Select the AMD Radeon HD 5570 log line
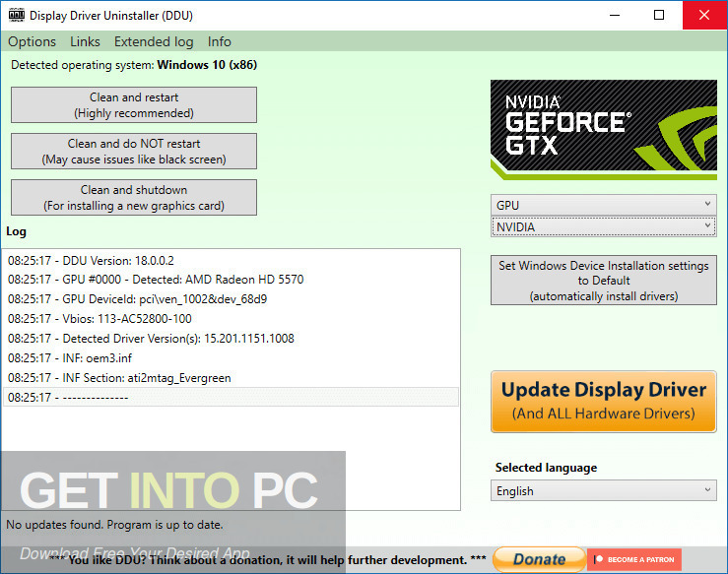The width and height of the screenshot is (728, 574). (x=231, y=280)
